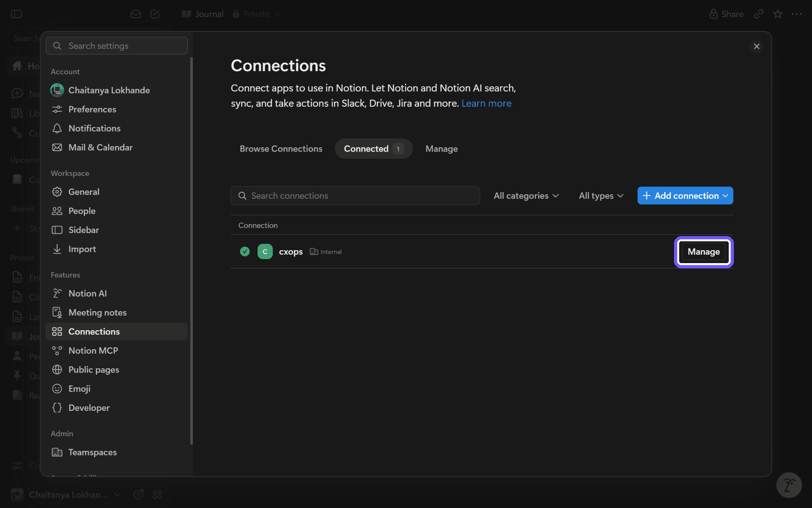Open General workspace settings
Viewport: 812px width, 508px height.
[x=117, y=192]
